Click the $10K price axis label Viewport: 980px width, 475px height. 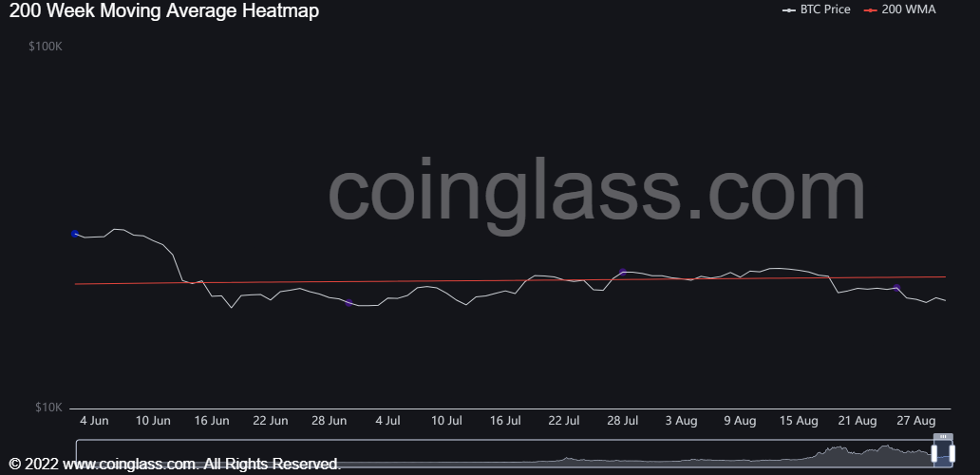48,407
